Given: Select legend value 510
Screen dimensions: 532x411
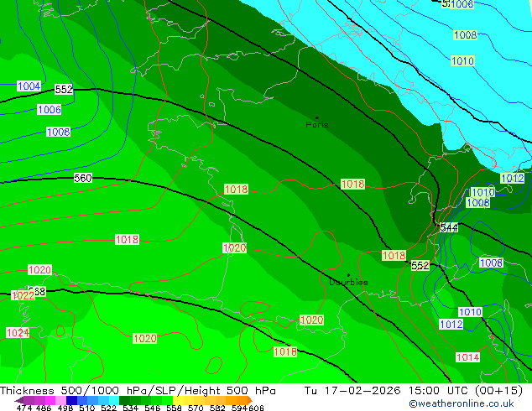Looking at the screenshot, I should (87, 408).
